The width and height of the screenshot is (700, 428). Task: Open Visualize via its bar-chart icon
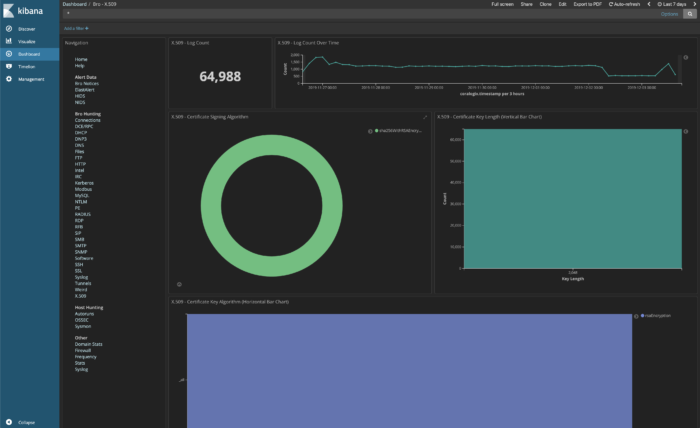pyautogui.click(x=8, y=41)
